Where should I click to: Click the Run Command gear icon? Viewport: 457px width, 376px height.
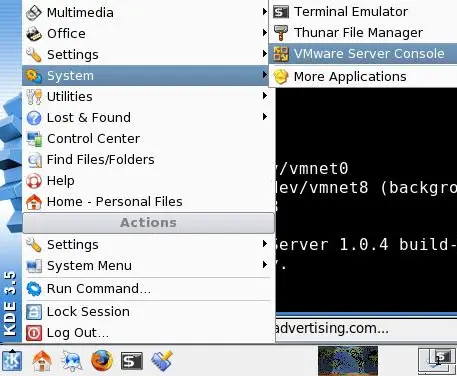tap(34, 289)
